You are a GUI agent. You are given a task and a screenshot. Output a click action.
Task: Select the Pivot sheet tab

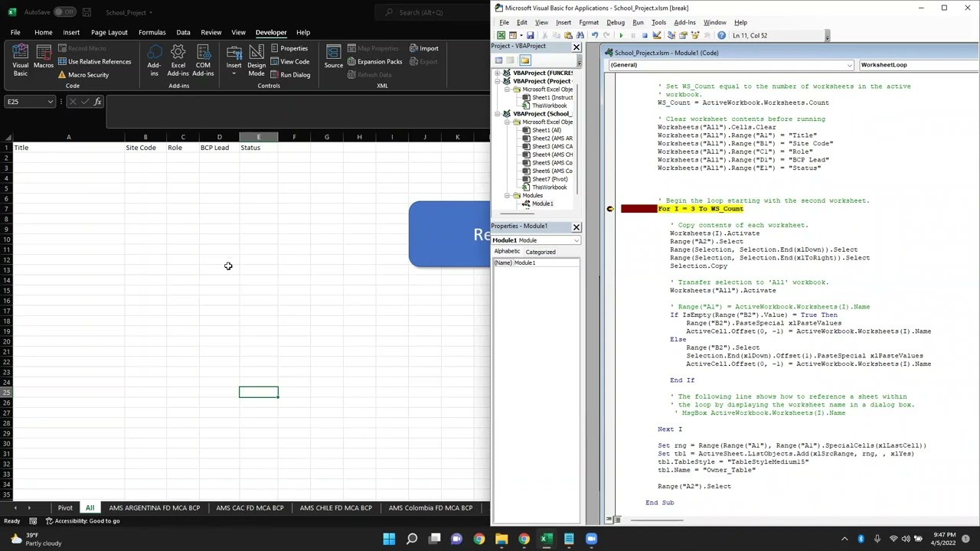point(65,507)
